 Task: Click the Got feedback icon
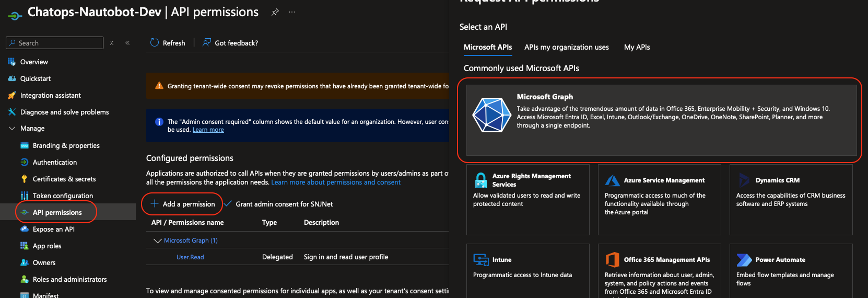tap(207, 43)
